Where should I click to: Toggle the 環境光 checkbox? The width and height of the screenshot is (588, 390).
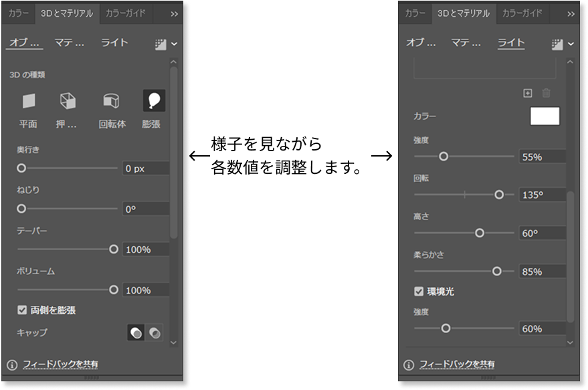(x=419, y=292)
